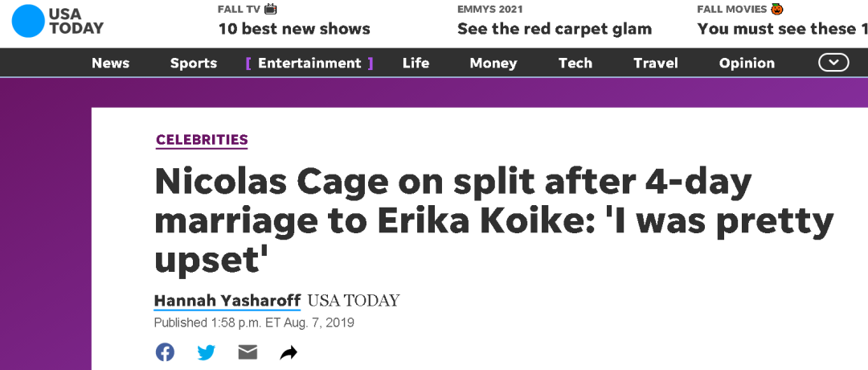Click the pumpkin icon beside Fall Movies
Viewport: 868px width, 370px height.
tap(777, 9)
